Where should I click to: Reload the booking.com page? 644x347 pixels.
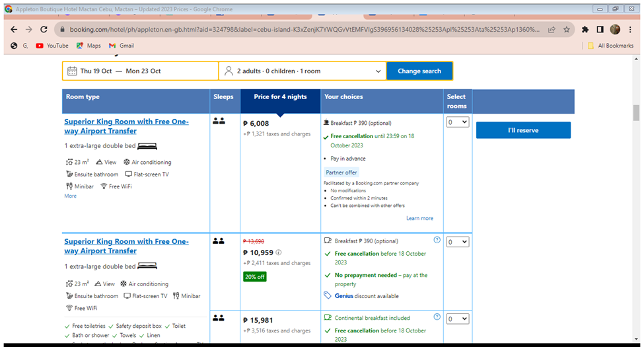44,30
